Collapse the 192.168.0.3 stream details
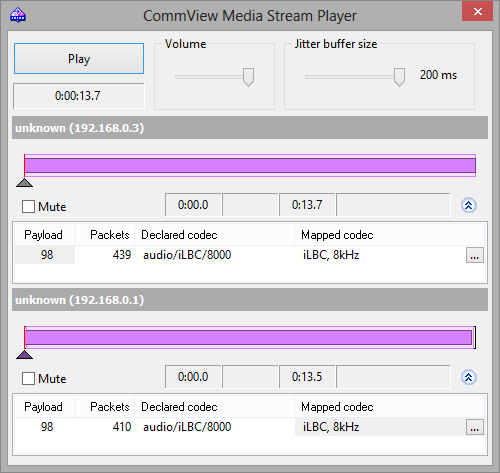500x473 pixels. pyautogui.click(x=469, y=205)
